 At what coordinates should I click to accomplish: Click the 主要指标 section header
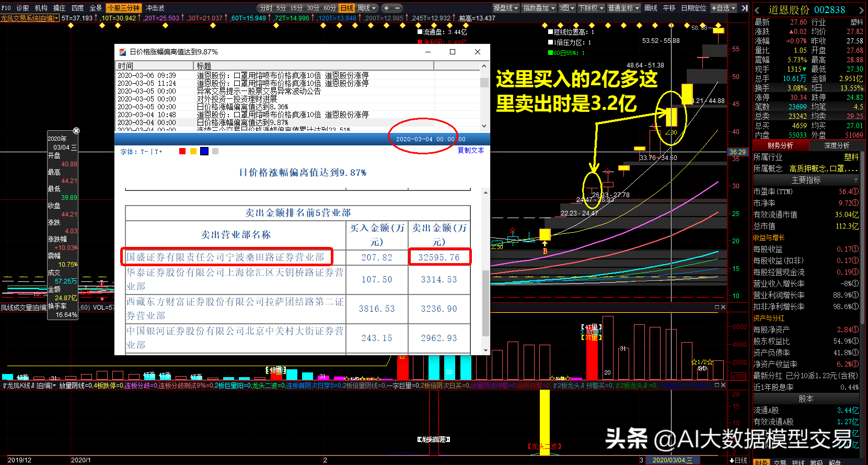(x=806, y=180)
